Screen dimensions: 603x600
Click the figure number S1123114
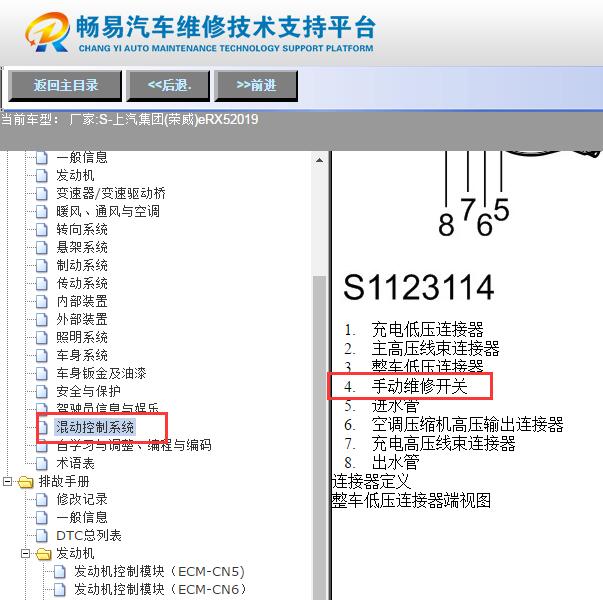[x=418, y=287]
